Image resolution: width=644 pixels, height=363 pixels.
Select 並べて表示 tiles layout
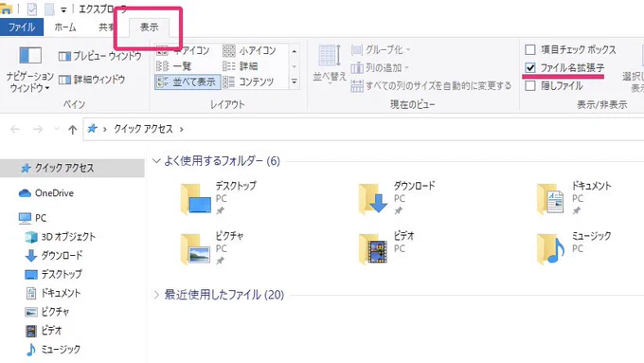(x=188, y=82)
